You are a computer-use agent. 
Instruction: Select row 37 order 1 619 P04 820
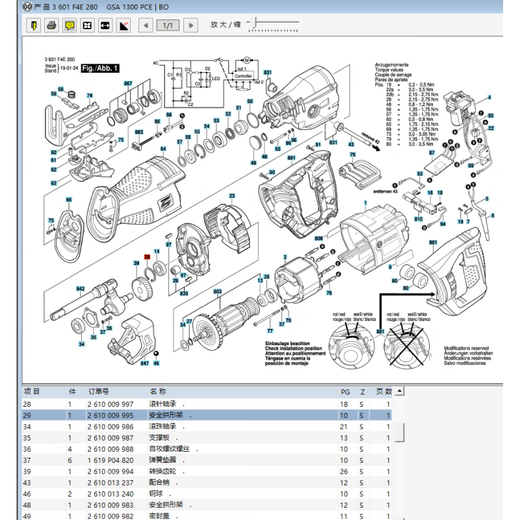tap(207, 460)
